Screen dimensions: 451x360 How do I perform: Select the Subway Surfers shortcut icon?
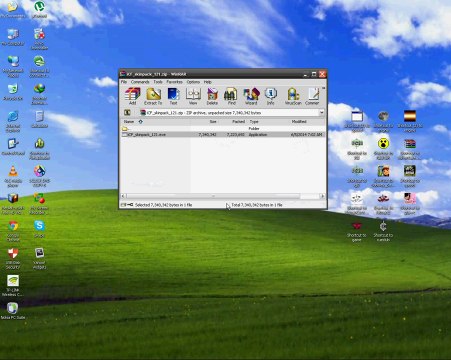383,176
